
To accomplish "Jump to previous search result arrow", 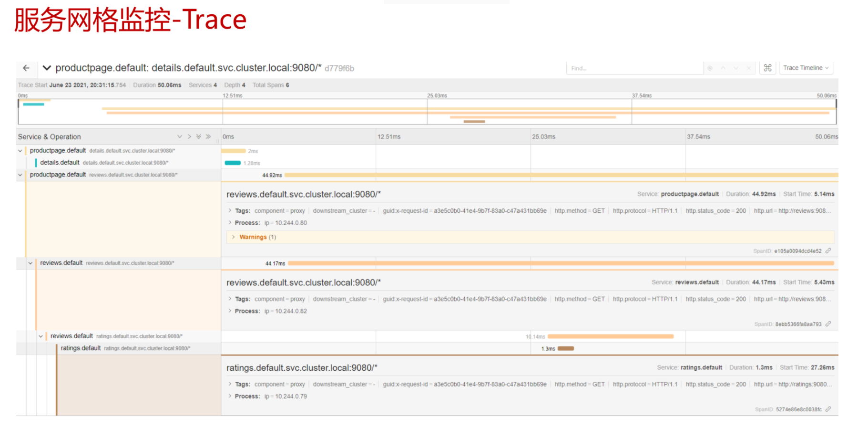I will click(723, 68).
